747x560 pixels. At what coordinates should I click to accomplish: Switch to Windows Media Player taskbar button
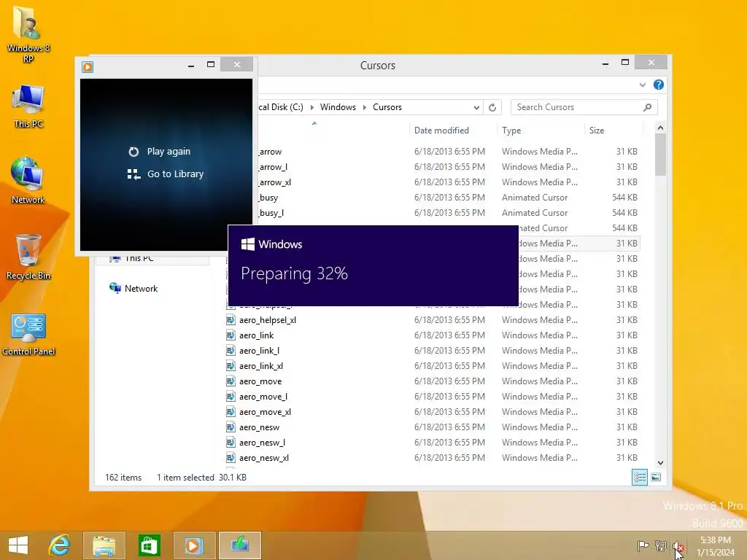(x=194, y=545)
